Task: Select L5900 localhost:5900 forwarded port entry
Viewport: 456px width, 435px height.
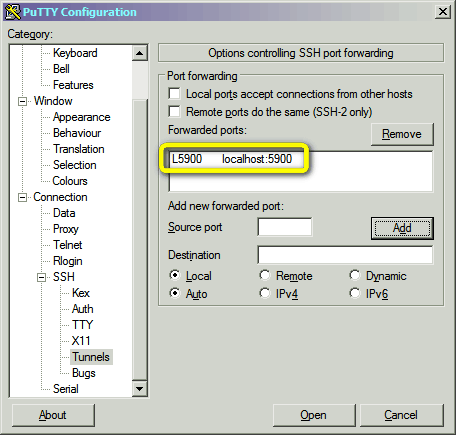Action: pos(232,159)
